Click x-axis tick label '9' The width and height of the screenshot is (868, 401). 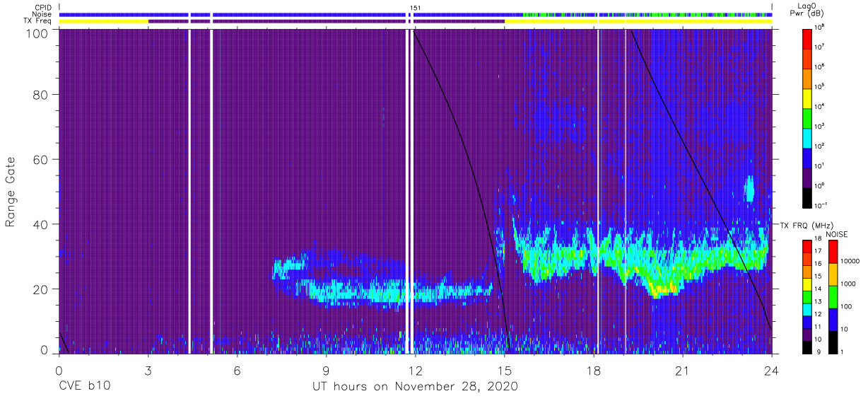tap(326, 370)
